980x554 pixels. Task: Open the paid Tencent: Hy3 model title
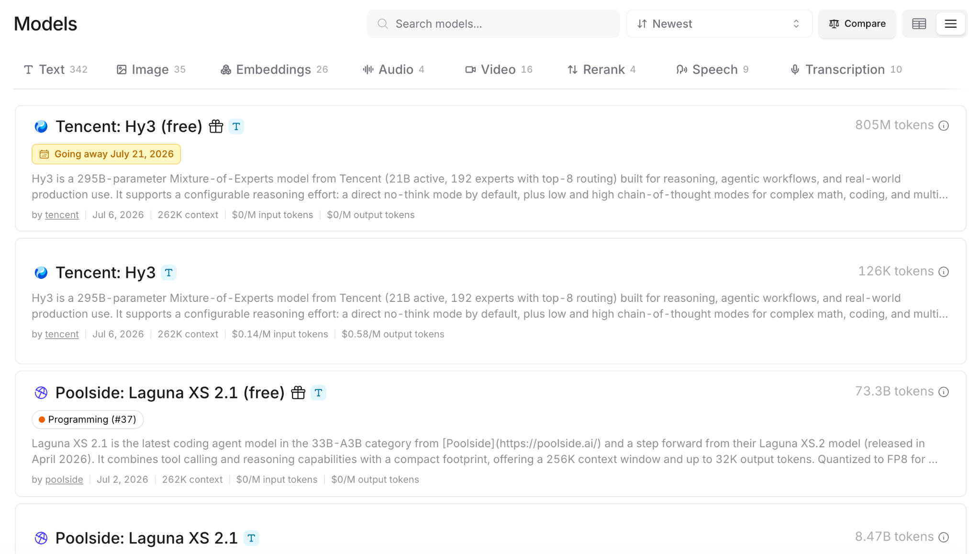click(x=105, y=272)
